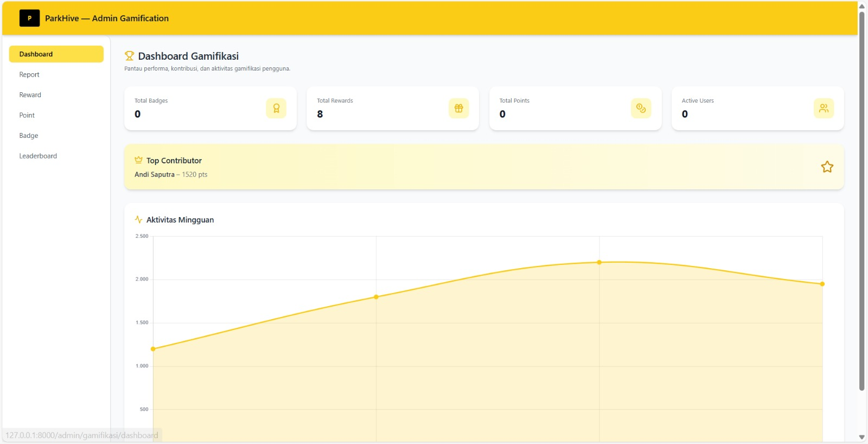Viewport: 868px width, 444px height.
Task: Click the trophy icon beside Dashboard Gamifikasi
Action: coord(129,56)
